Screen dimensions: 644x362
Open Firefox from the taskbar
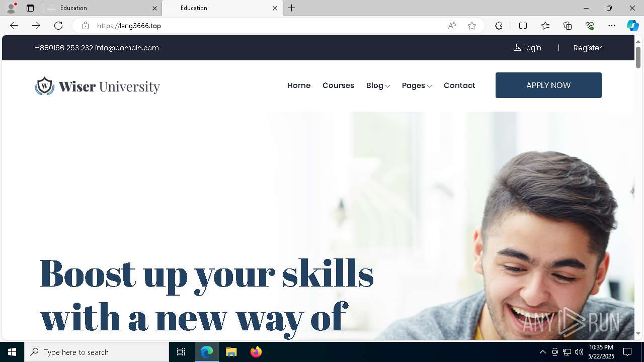tap(256, 352)
